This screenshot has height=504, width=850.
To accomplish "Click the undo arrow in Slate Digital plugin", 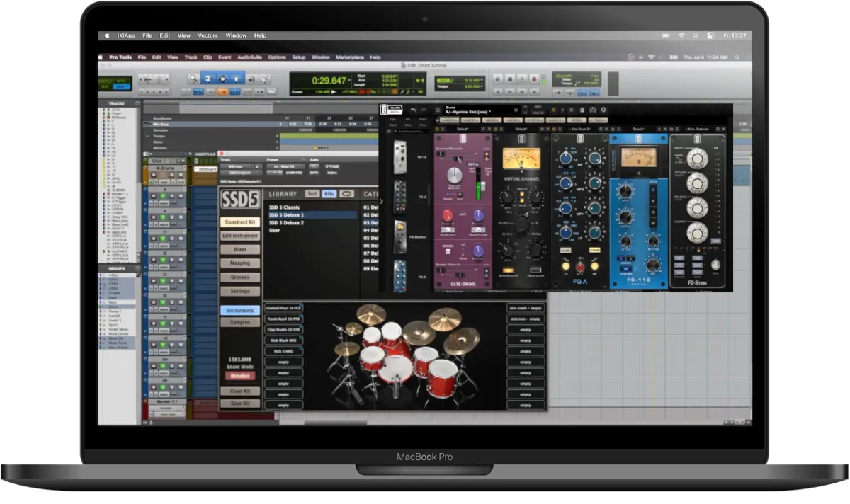I will point(414,110).
